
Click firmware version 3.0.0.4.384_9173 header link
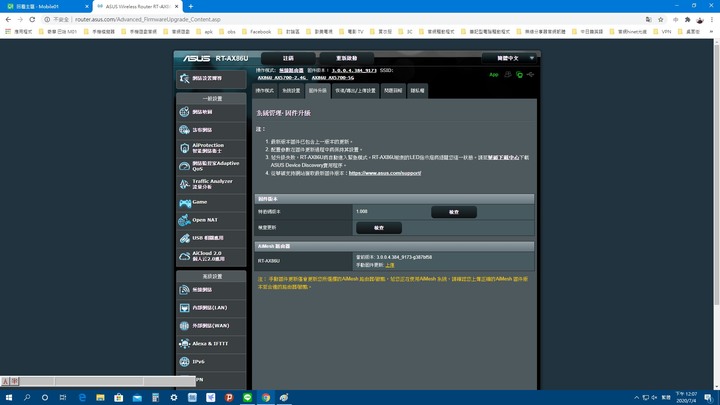coord(354,71)
